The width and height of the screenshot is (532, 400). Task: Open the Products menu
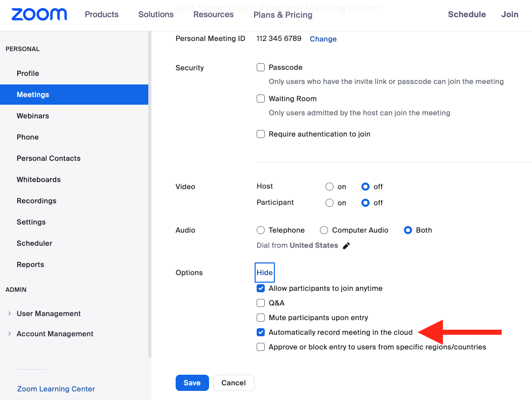pos(101,14)
